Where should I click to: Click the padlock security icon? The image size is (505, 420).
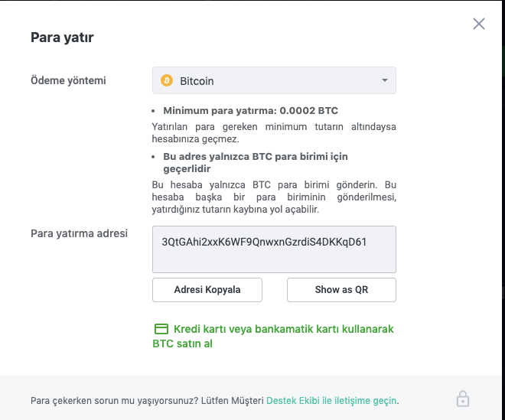pyautogui.click(x=462, y=399)
